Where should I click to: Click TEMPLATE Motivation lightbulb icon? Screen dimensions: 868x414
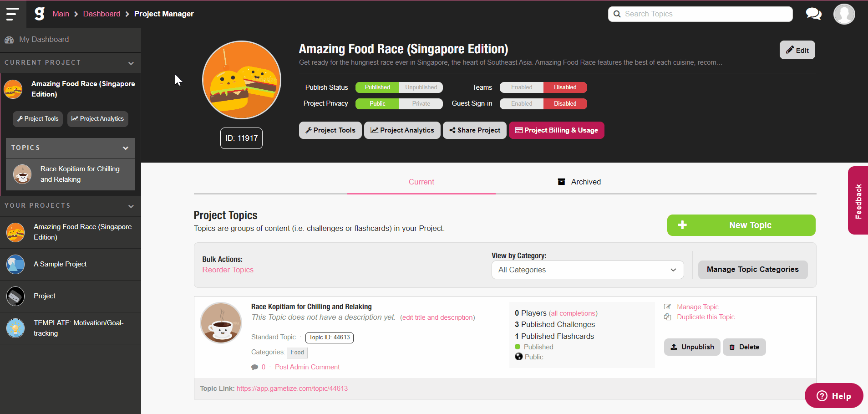[15, 328]
